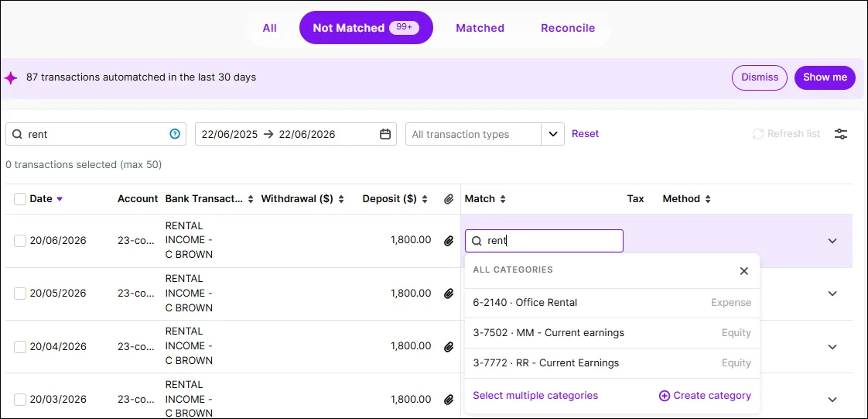The image size is (868, 419).
Task: Click the magnifier icon in the search filter
Action: click(17, 134)
